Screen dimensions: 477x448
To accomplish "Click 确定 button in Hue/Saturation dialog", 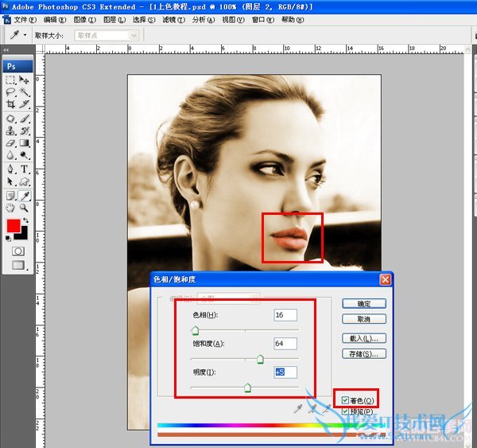I will pyautogui.click(x=364, y=303).
